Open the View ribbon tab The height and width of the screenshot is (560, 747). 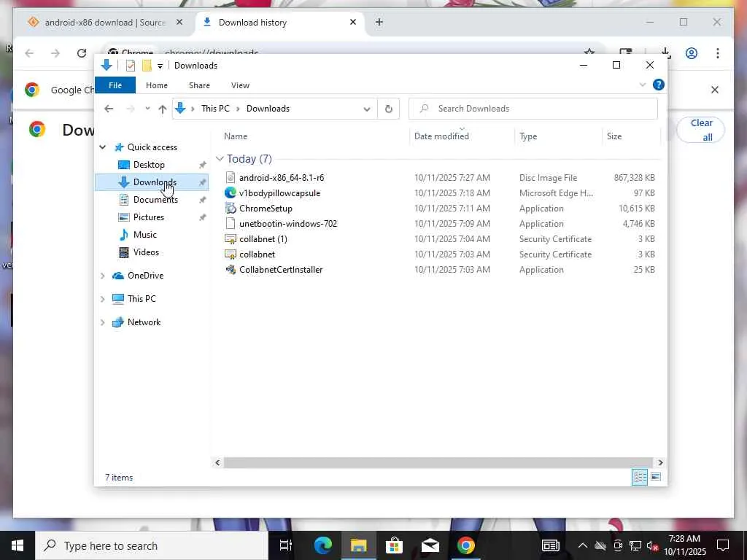(240, 85)
